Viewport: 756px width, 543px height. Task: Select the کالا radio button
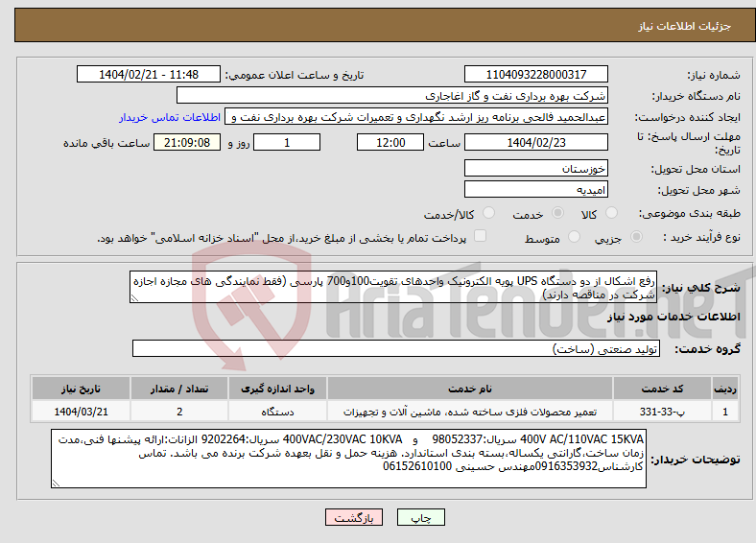611,213
